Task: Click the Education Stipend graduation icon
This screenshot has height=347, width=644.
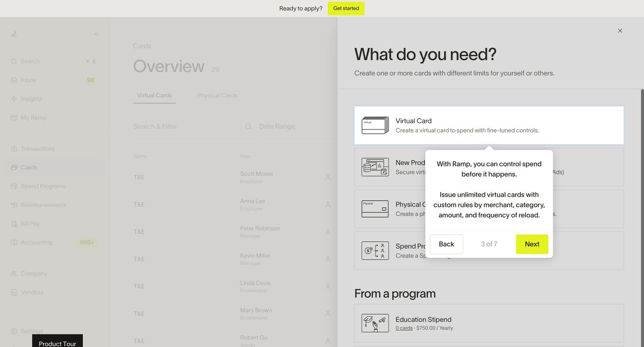Action: click(375, 323)
